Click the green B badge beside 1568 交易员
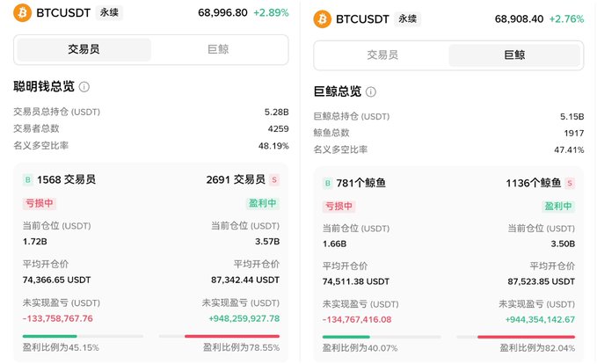Screen dimensions: 597x364 [27, 179]
